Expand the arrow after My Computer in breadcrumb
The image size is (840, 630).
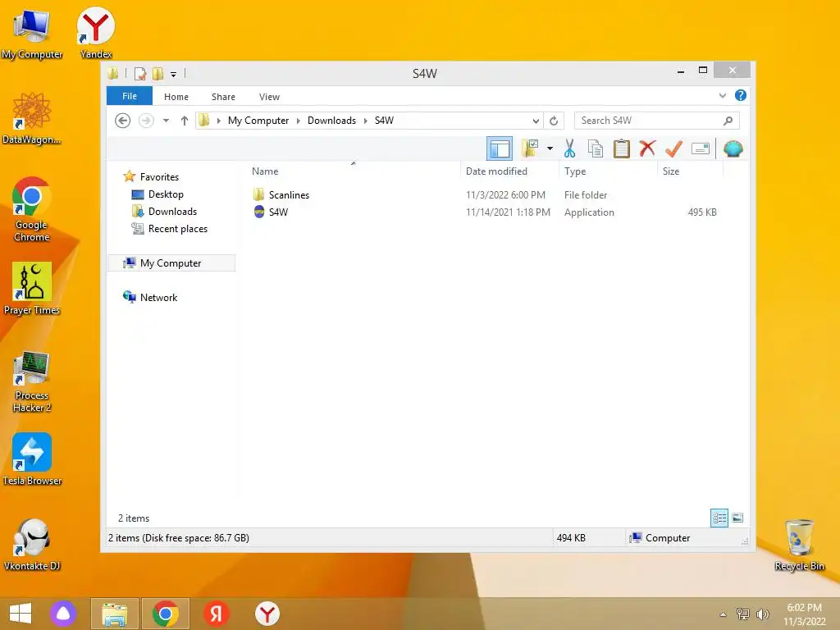click(x=299, y=121)
